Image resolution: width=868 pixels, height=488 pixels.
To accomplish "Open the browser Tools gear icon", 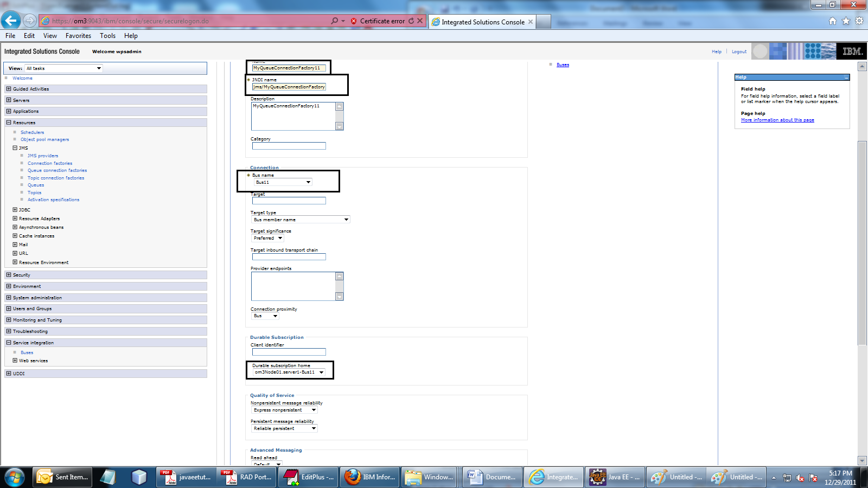I will [859, 21].
